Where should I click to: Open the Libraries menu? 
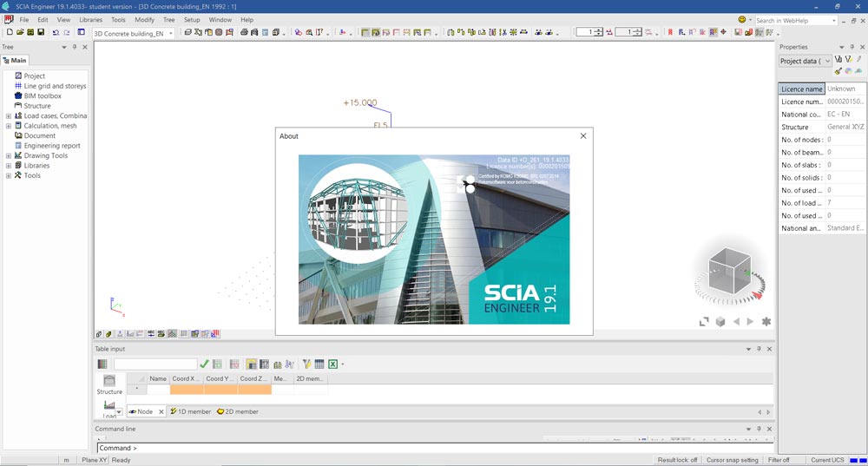point(91,20)
